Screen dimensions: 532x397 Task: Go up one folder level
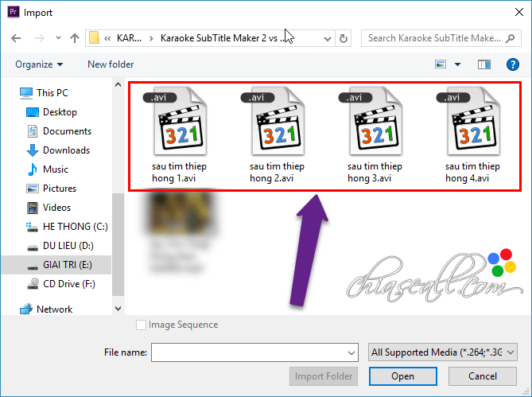75,38
